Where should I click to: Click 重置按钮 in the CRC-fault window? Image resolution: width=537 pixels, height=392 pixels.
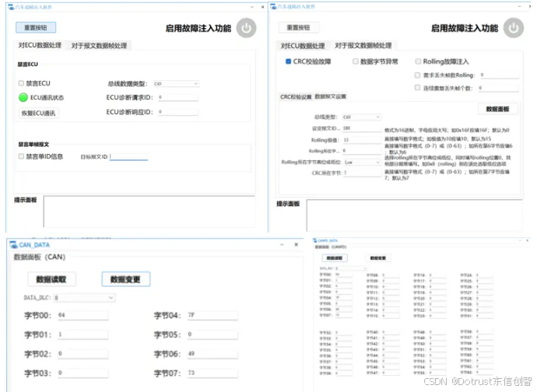click(x=298, y=27)
